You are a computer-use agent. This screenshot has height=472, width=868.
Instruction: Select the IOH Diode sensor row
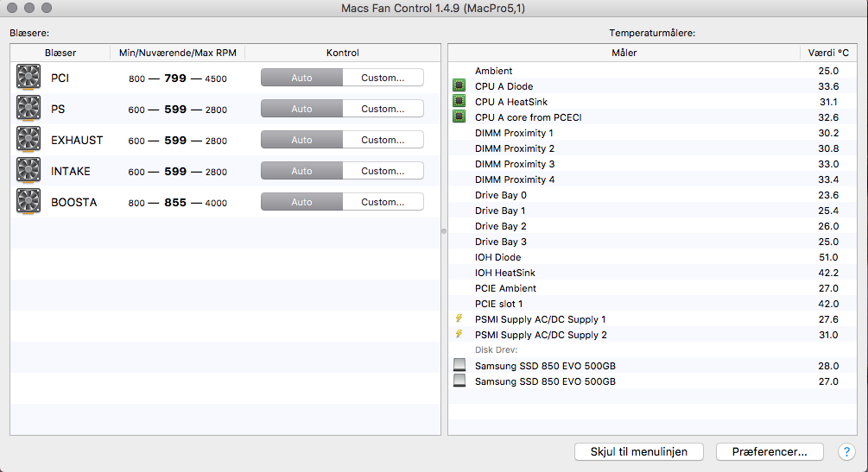tap(652, 257)
